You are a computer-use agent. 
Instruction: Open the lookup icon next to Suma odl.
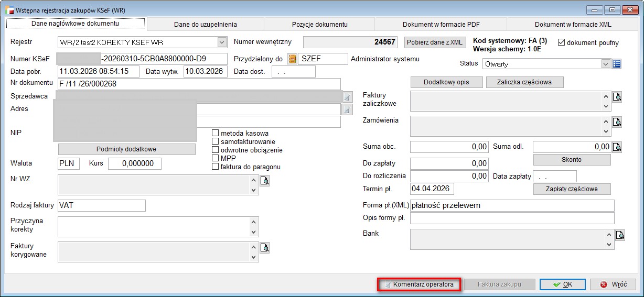(617, 147)
